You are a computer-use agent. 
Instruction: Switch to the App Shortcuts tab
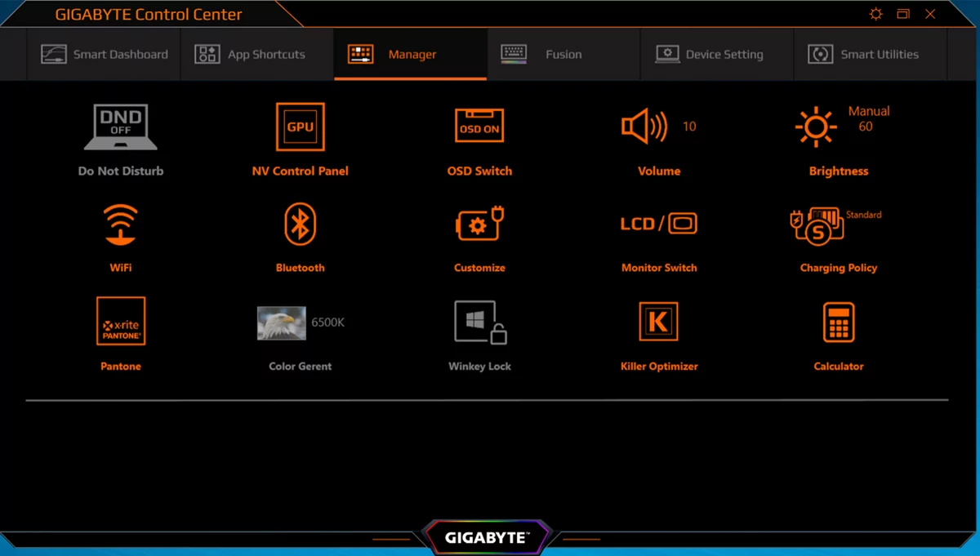[x=257, y=55]
